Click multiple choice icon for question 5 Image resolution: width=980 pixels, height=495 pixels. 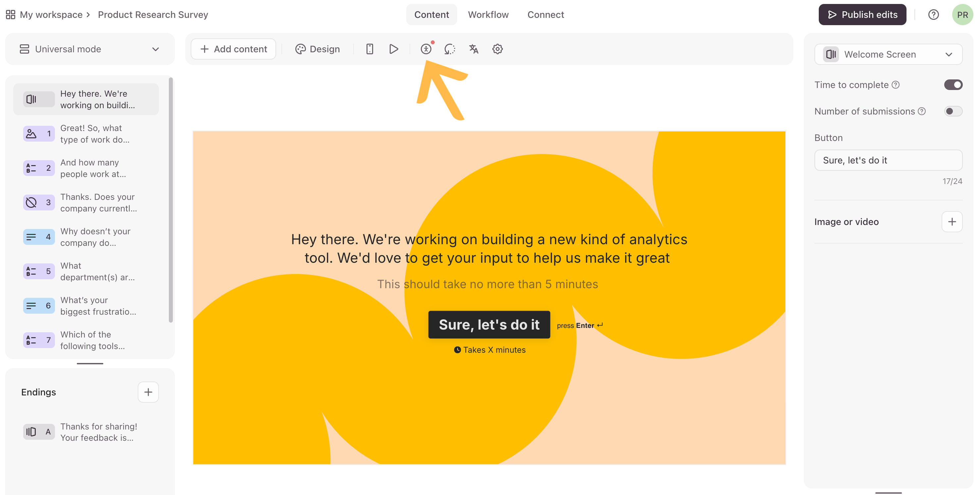click(x=31, y=271)
